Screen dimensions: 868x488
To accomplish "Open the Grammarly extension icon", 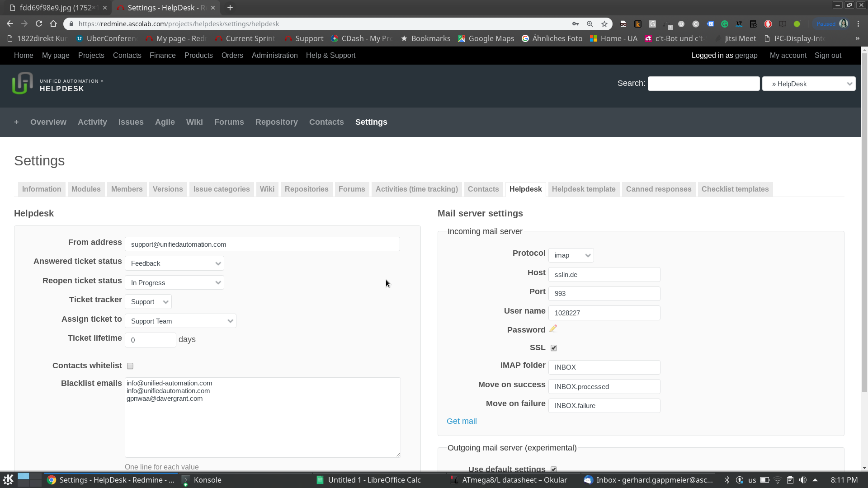I will [x=725, y=24].
